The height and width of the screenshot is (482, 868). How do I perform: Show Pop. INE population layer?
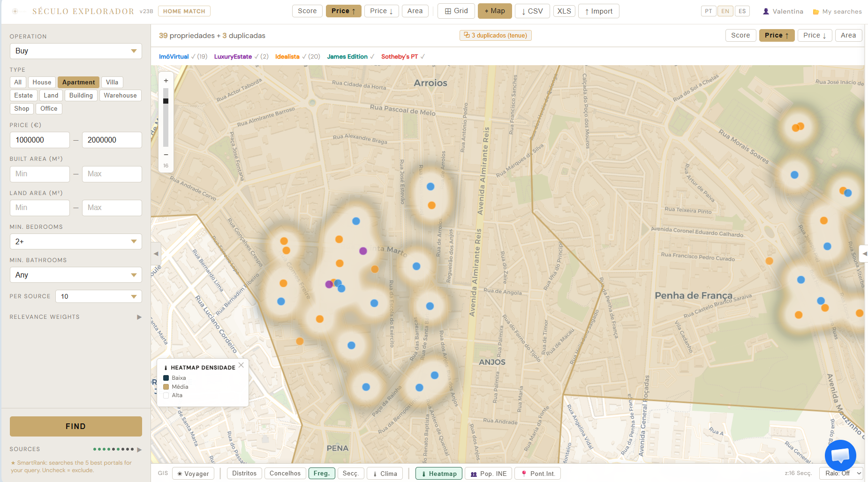point(488,474)
